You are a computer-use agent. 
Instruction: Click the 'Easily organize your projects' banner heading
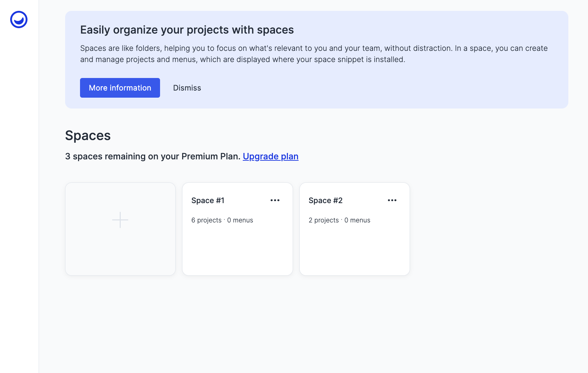click(x=187, y=30)
